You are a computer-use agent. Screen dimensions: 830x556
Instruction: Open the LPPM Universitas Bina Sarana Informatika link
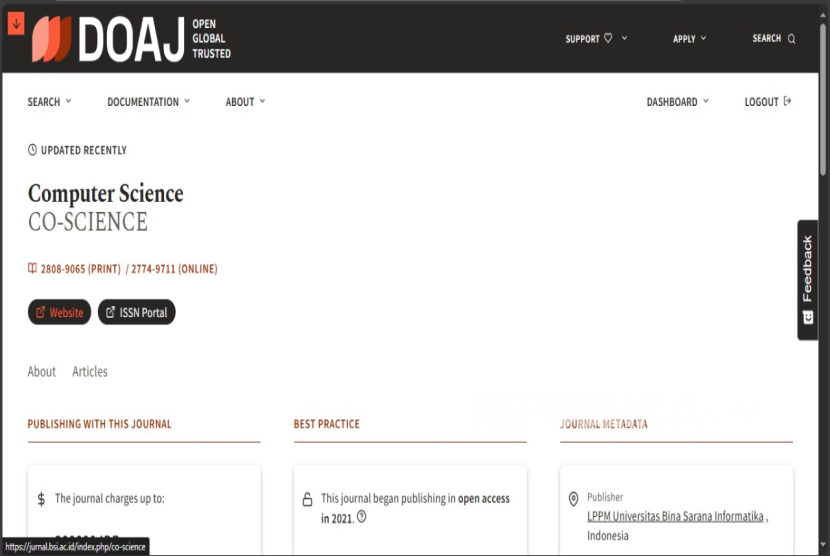pos(675,516)
